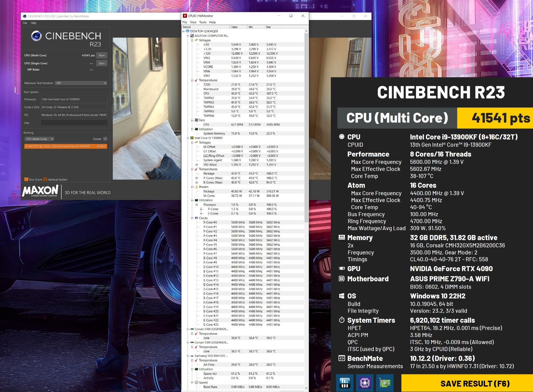Click the Samsung SSD 850 EVO drive icon
The height and width of the screenshot is (392, 533).
pos(192,356)
